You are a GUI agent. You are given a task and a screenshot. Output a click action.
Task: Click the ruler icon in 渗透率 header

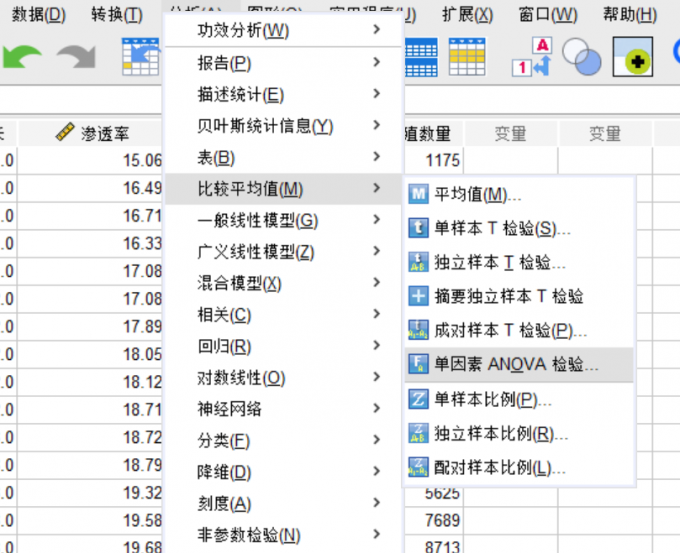coord(65,132)
